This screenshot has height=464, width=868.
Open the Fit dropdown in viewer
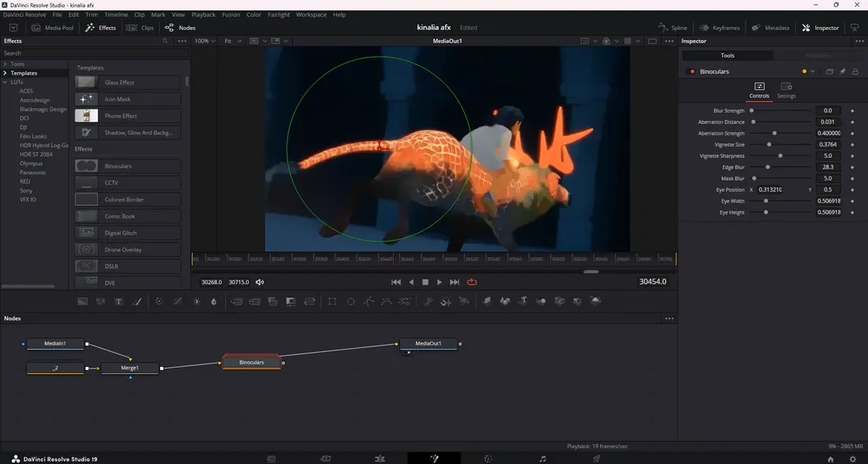[233, 41]
